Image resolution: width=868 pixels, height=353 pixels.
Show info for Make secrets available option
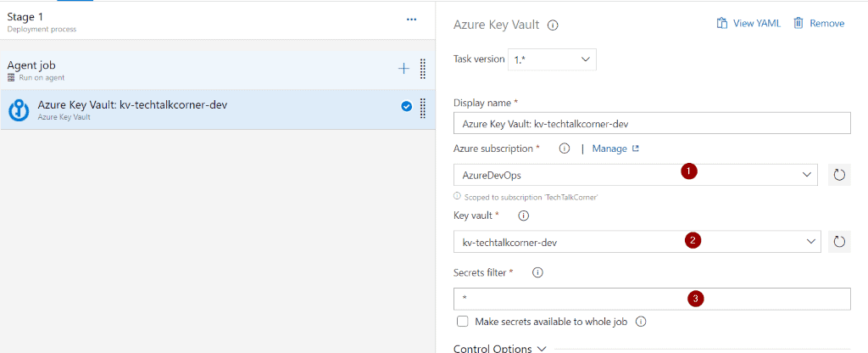(x=641, y=322)
